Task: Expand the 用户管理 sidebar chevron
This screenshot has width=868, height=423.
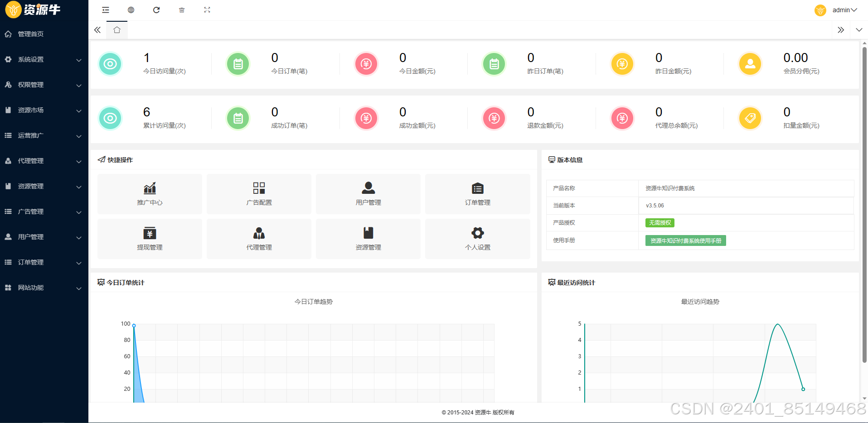Action: (x=79, y=238)
